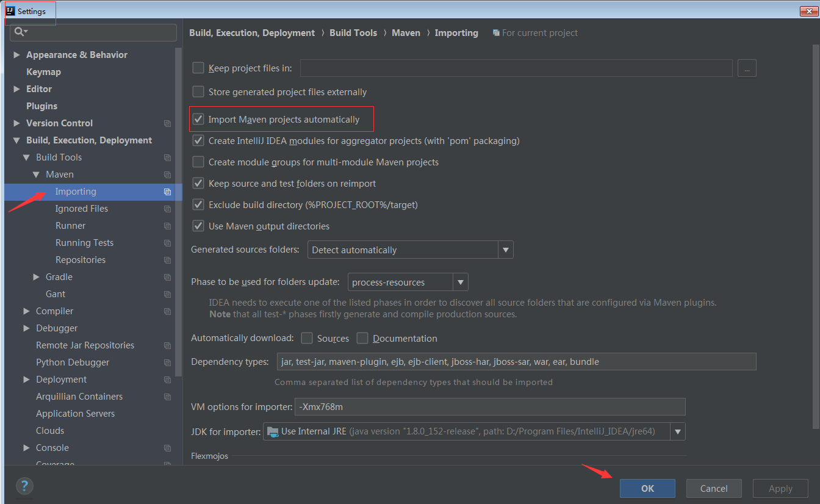Expand the Editor tree node

coord(16,89)
